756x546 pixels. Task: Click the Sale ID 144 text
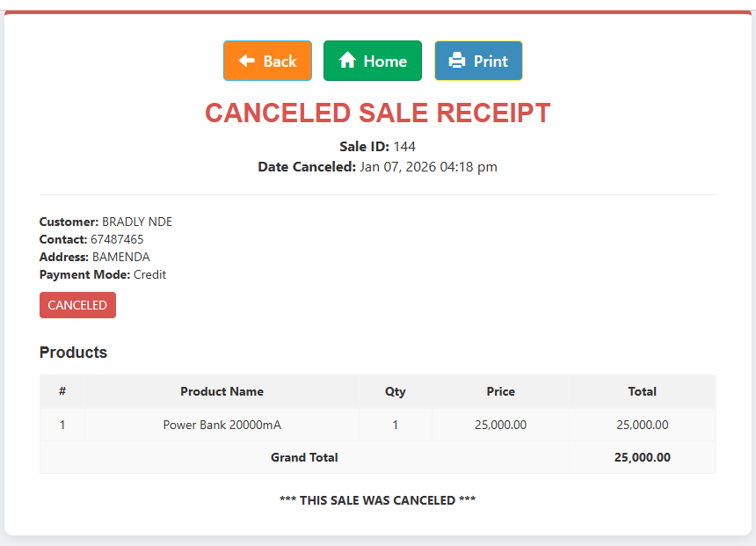pos(376,147)
